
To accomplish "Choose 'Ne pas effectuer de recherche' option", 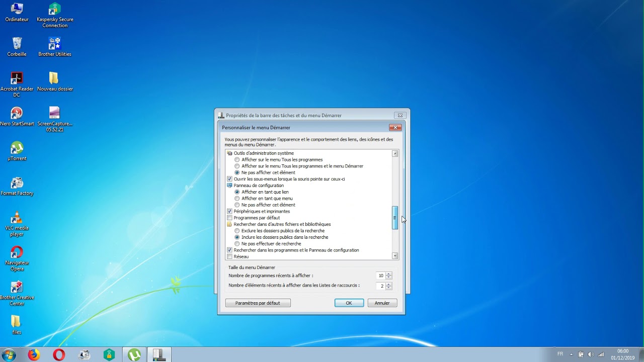I will coord(237,244).
